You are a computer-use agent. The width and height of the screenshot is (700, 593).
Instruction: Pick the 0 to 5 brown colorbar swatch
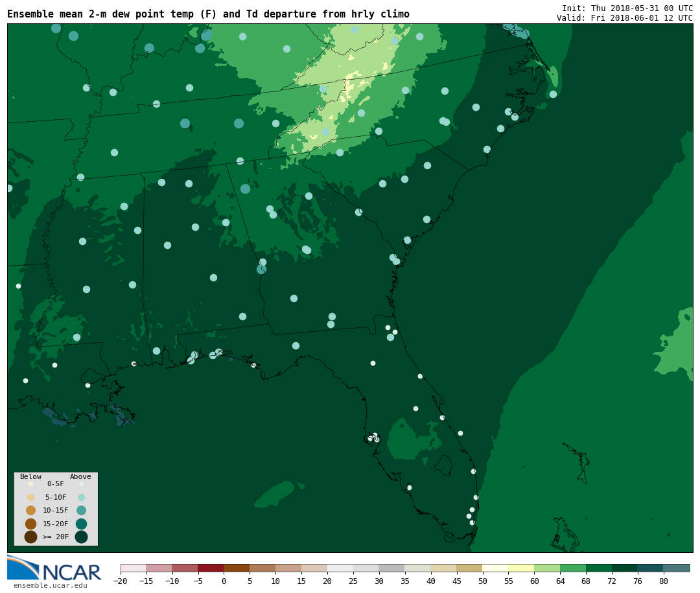coord(237,568)
